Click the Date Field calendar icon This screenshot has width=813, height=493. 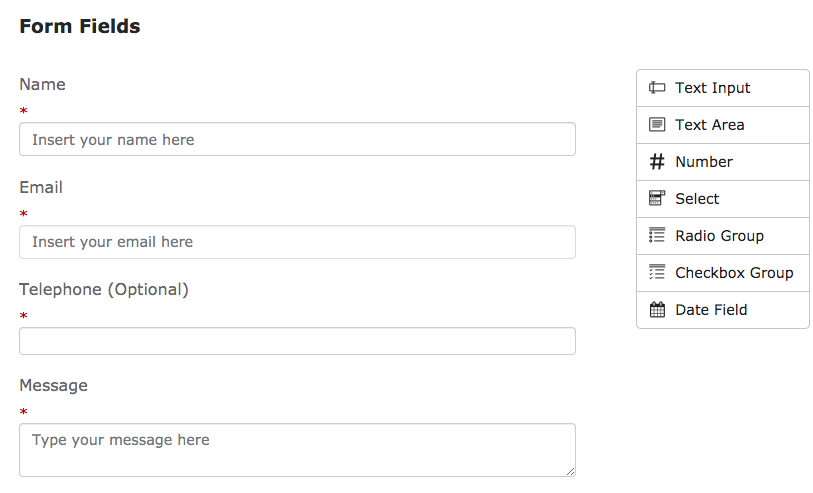pos(657,310)
